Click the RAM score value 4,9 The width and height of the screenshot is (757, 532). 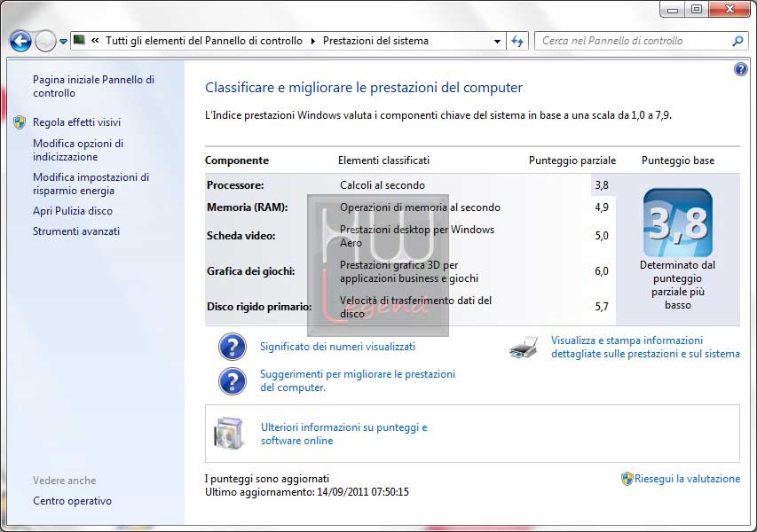[x=602, y=207]
